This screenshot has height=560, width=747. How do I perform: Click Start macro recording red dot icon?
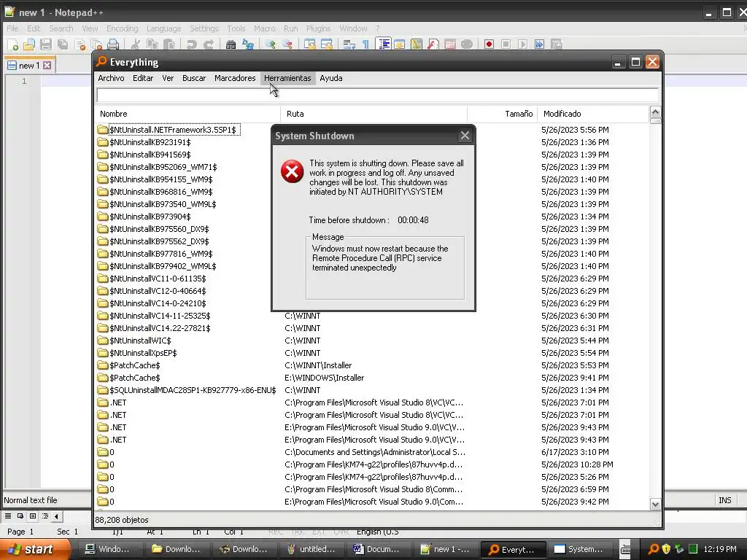coord(489,44)
